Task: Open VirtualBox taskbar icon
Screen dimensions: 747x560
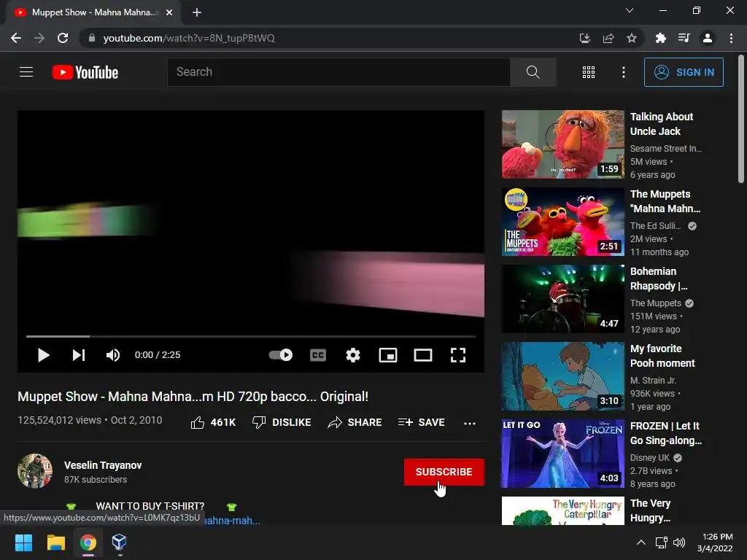Action: pos(119,542)
